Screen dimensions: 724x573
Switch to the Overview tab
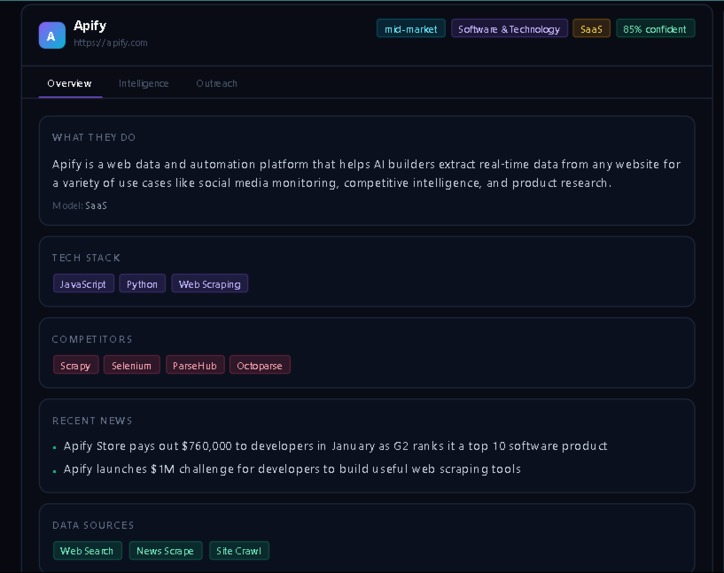pyautogui.click(x=69, y=84)
